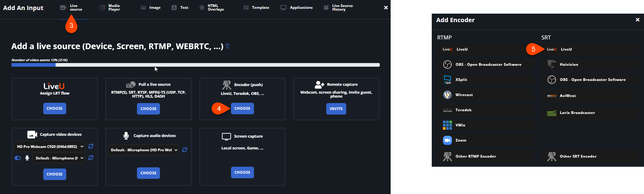Screen dimensions: 644x194
Task: Select LiveU under RTMP encoders
Action: pyautogui.click(x=486, y=49)
